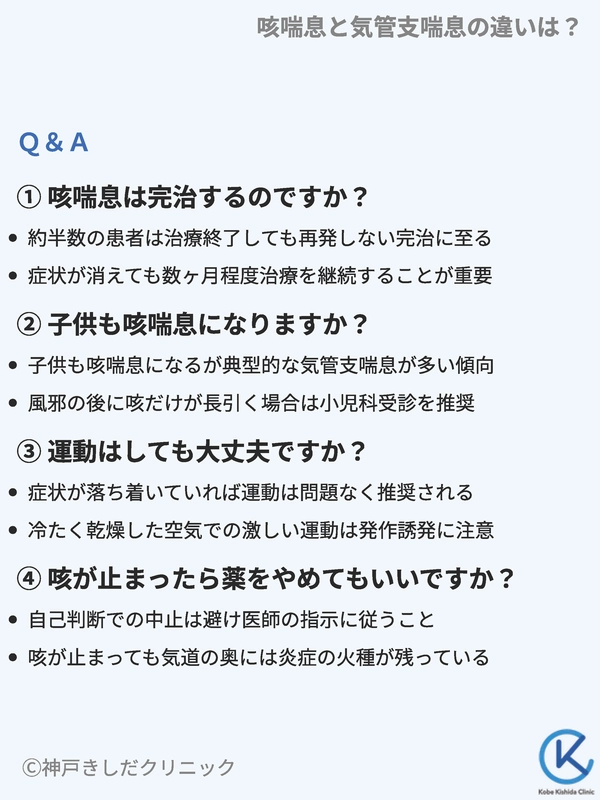This screenshot has width=600, height=800.
Task: Click the bullet dot before 自己判断での中止
Action: (x=12, y=620)
